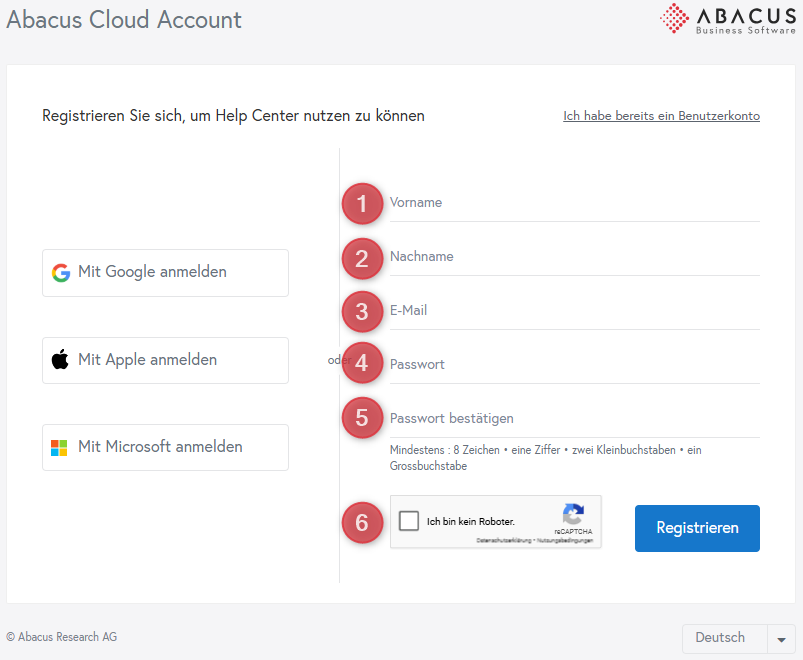Click the reCAPTCHA logo icon
This screenshot has height=660, width=803.
coord(573,514)
